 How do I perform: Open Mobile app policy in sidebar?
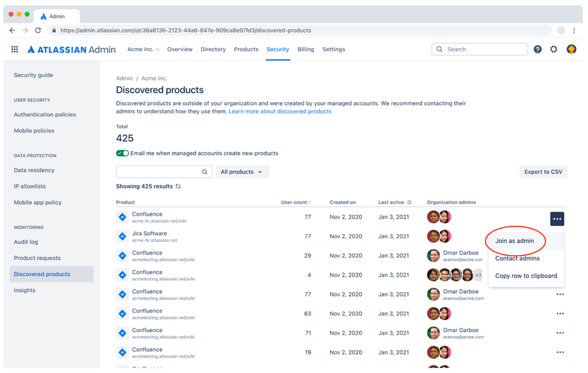click(x=38, y=203)
